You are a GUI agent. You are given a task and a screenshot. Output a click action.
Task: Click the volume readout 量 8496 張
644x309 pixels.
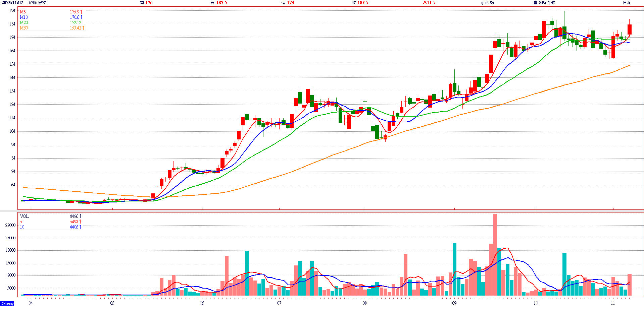544,3
